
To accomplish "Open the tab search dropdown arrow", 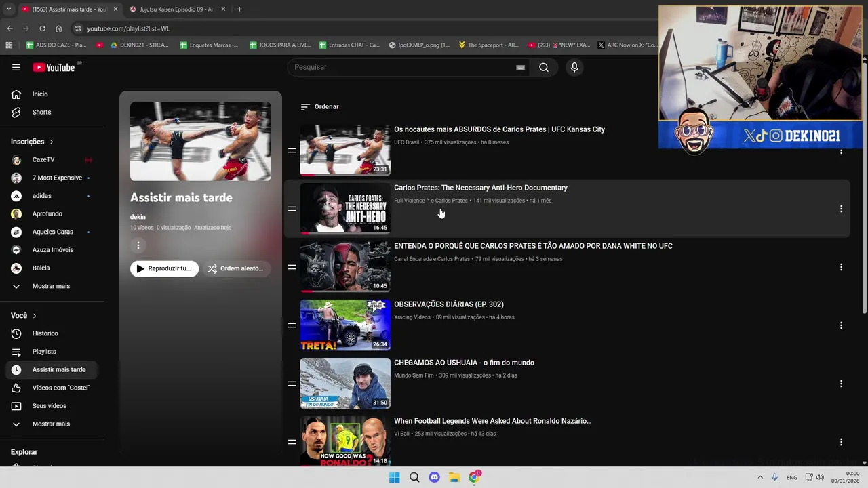I will 8,9.
